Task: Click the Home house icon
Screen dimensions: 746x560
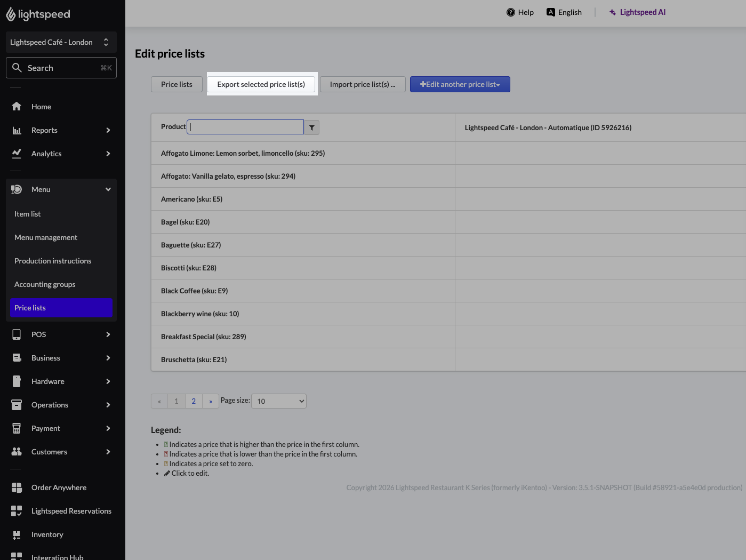Action: point(17,107)
